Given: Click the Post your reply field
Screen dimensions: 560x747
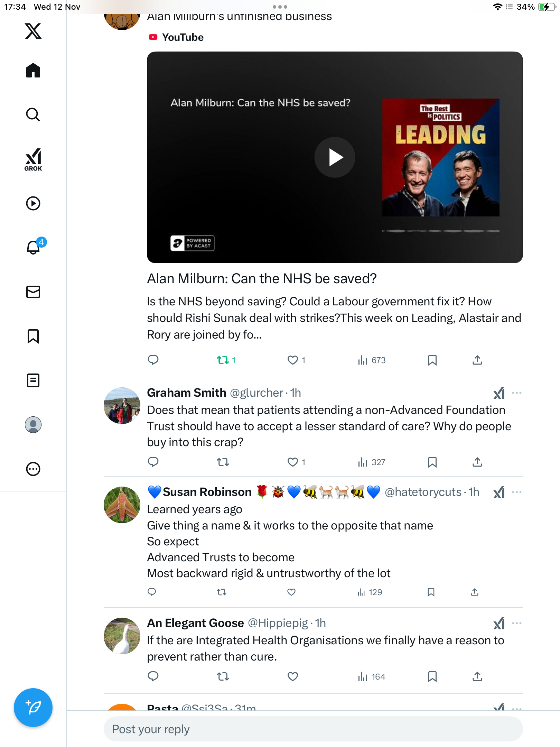Looking at the screenshot, I should (313, 729).
